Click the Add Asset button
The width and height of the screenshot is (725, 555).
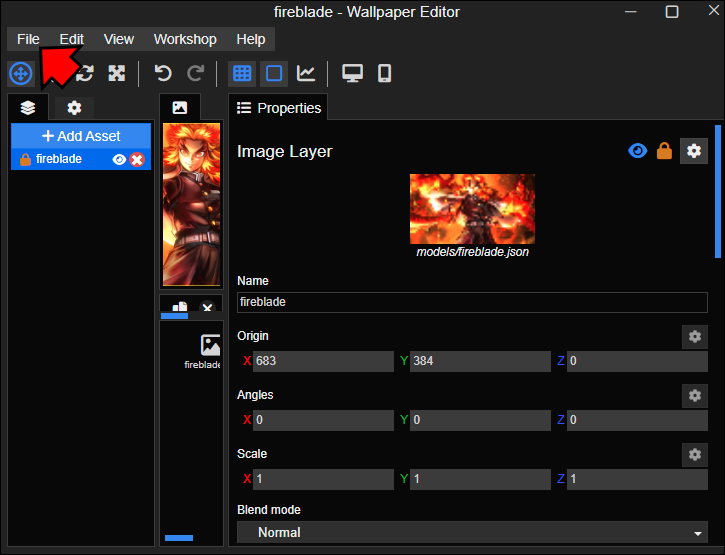coord(81,136)
